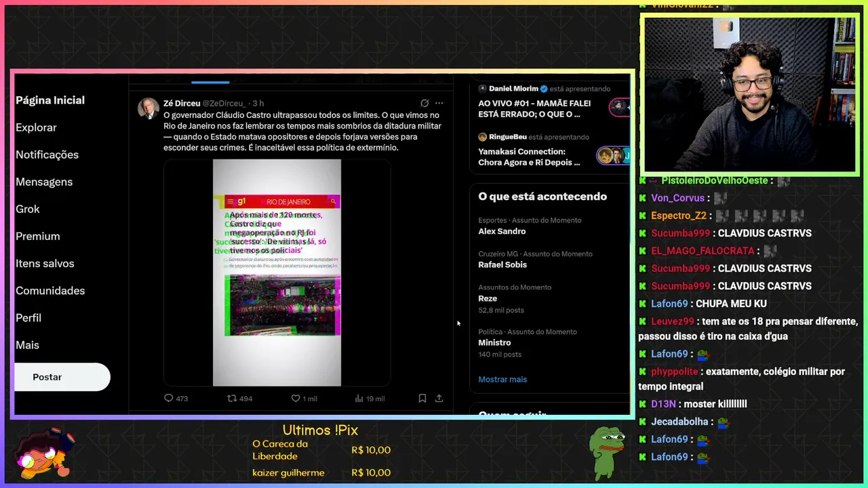Click chat username Leuvez99
The image size is (868, 488).
tap(673, 321)
